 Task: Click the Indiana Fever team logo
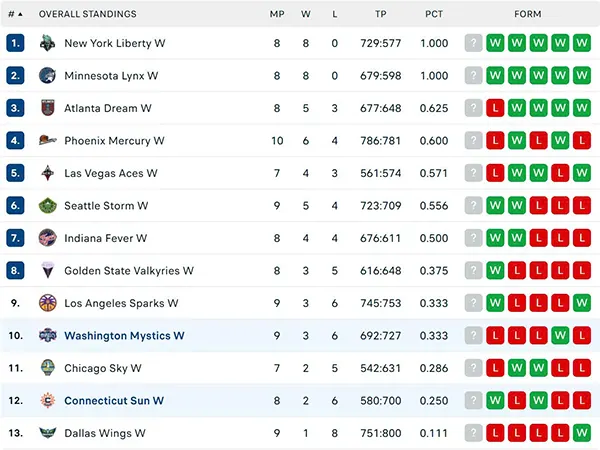click(x=48, y=238)
